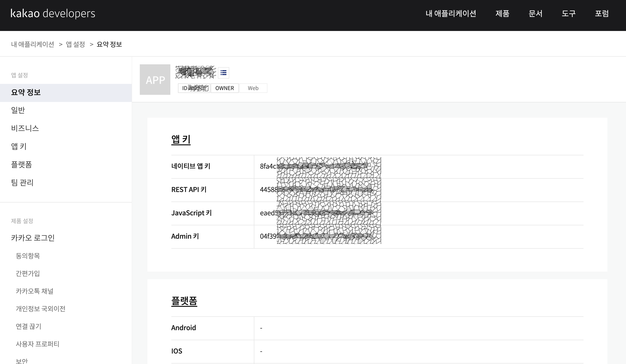Open the 문서 top menu
The image size is (626, 364).
coord(535,13)
